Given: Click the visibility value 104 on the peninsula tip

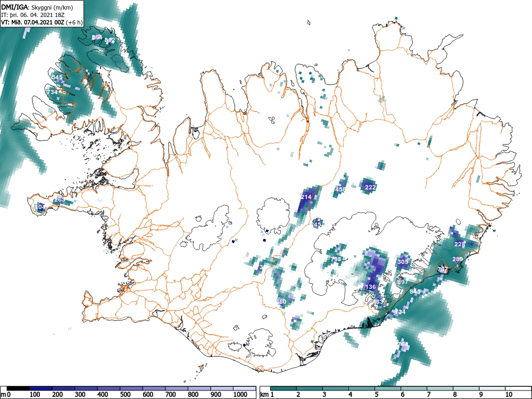Looking at the screenshot, I should 40,207.
